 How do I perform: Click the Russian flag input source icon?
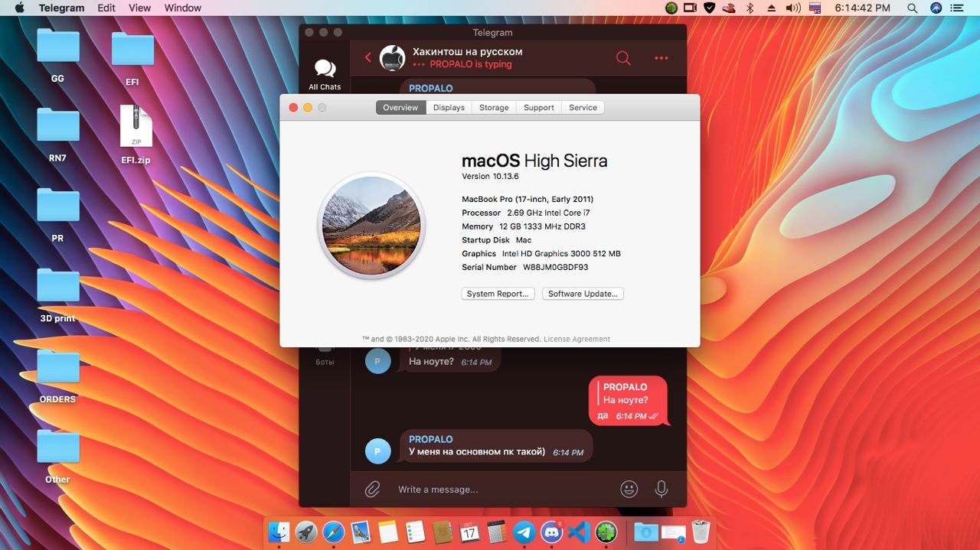815,8
